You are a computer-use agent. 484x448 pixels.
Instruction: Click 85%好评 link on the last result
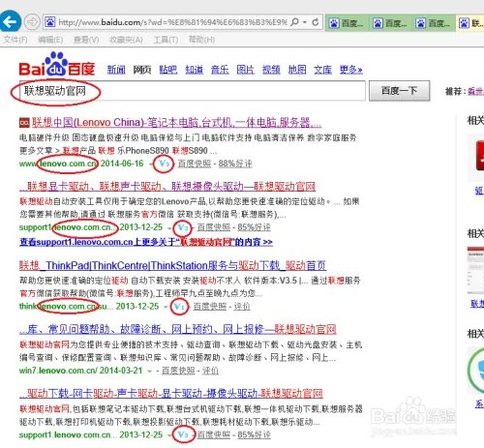[255, 434]
